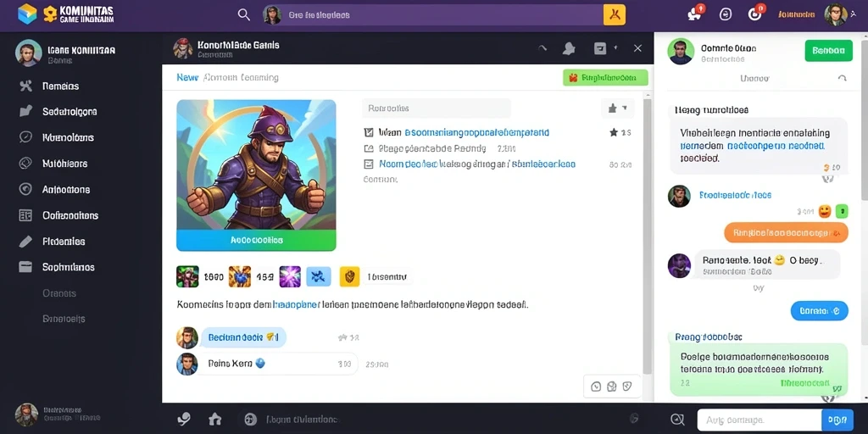Screen dimensions: 868x434
Task: Click the main content vertical scrollbar
Action: coord(647,232)
